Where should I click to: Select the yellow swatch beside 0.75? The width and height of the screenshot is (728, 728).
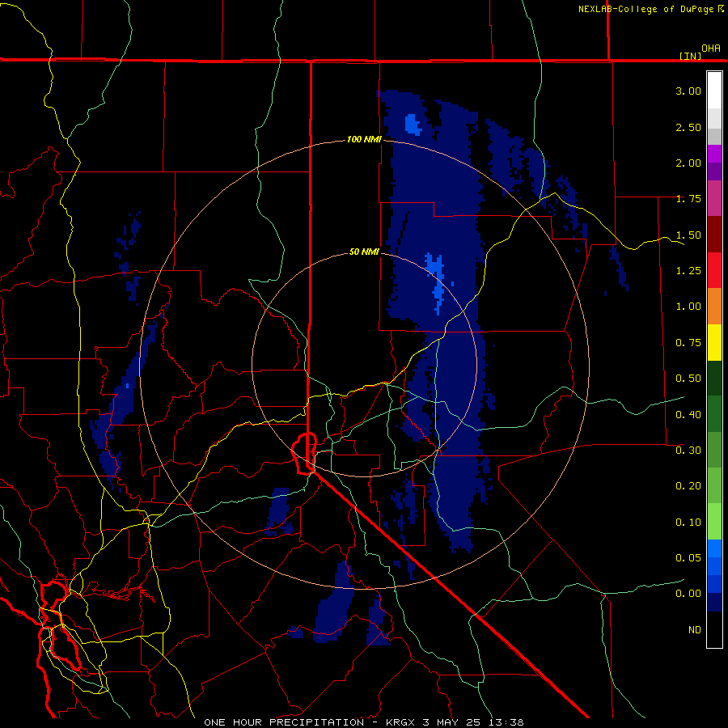click(x=714, y=342)
